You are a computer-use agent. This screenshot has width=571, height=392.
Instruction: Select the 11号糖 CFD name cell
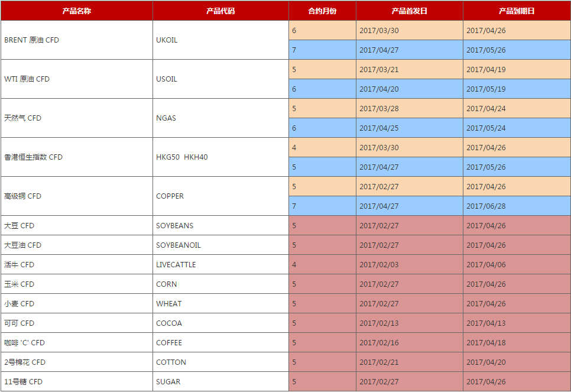pyautogui.click(x=24, y=382)
